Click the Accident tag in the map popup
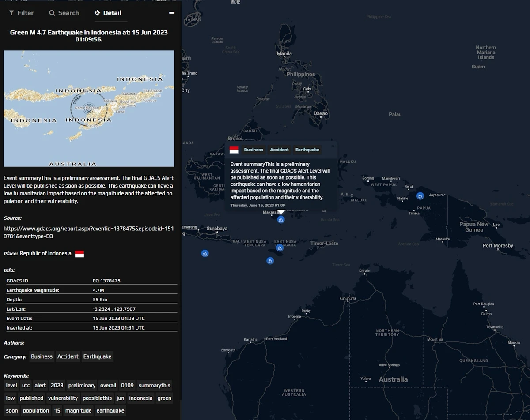530x420 pixels. tap(279, 150)
